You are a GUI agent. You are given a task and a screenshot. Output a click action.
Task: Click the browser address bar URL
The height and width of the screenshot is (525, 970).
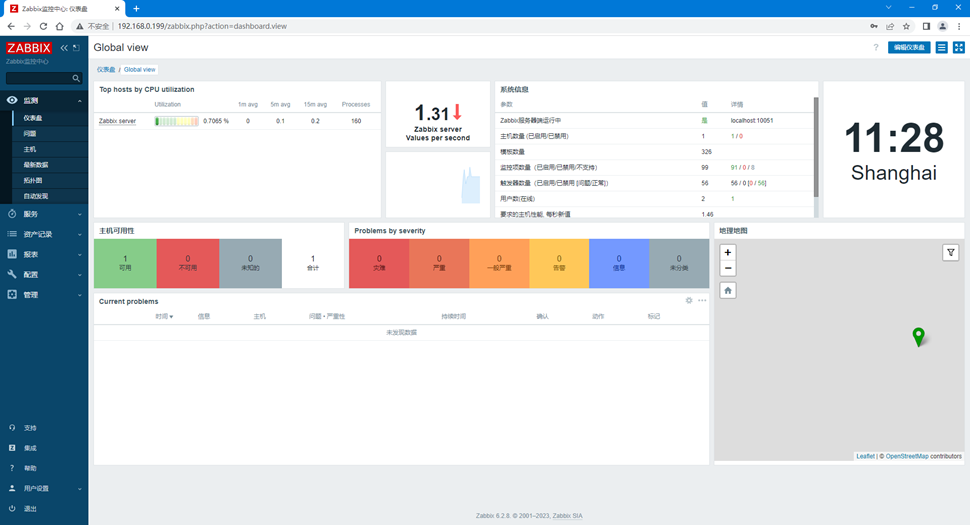pos(202,26)
